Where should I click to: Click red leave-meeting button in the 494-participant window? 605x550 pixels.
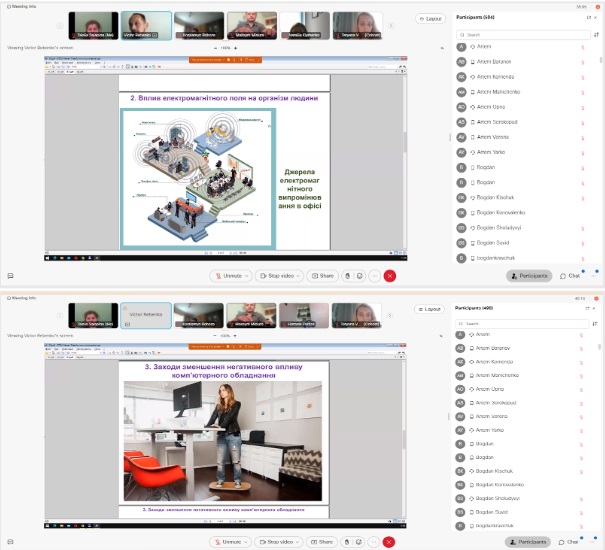[390, 275]
